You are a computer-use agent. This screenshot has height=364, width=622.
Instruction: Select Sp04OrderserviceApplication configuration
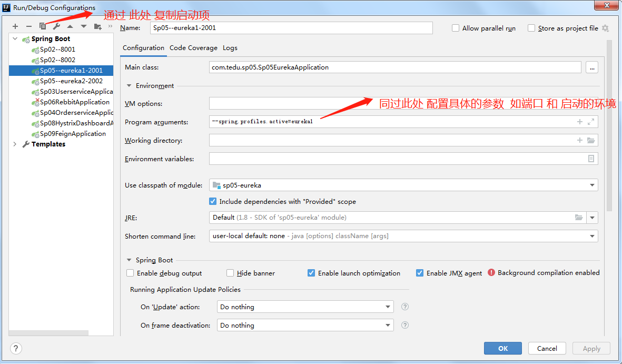coord(72,112)
